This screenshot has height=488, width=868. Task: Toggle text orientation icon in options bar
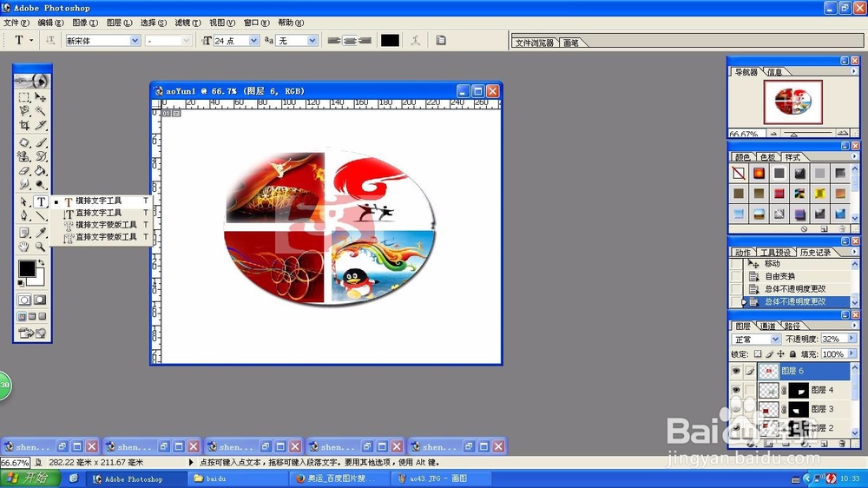[50, 40]
